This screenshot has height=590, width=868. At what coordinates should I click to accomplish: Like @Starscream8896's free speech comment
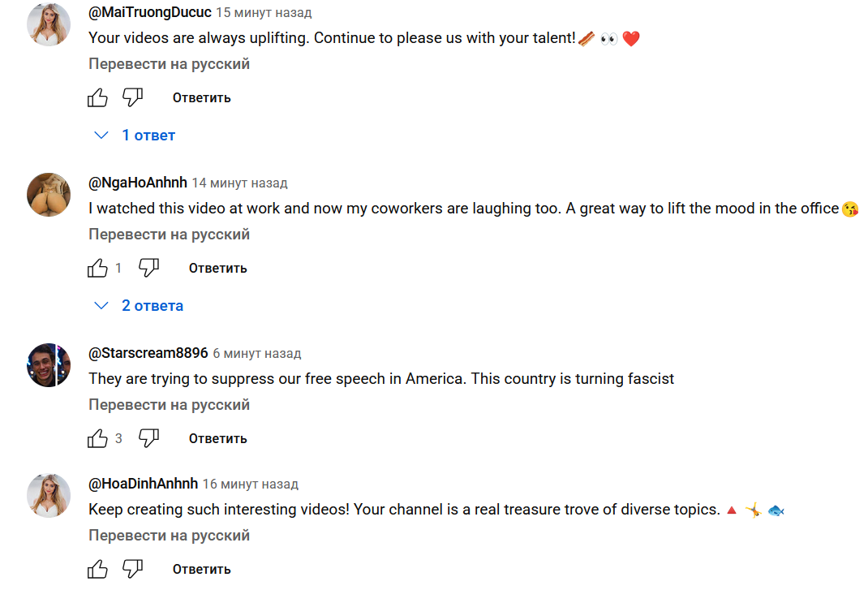coord(97,439)
